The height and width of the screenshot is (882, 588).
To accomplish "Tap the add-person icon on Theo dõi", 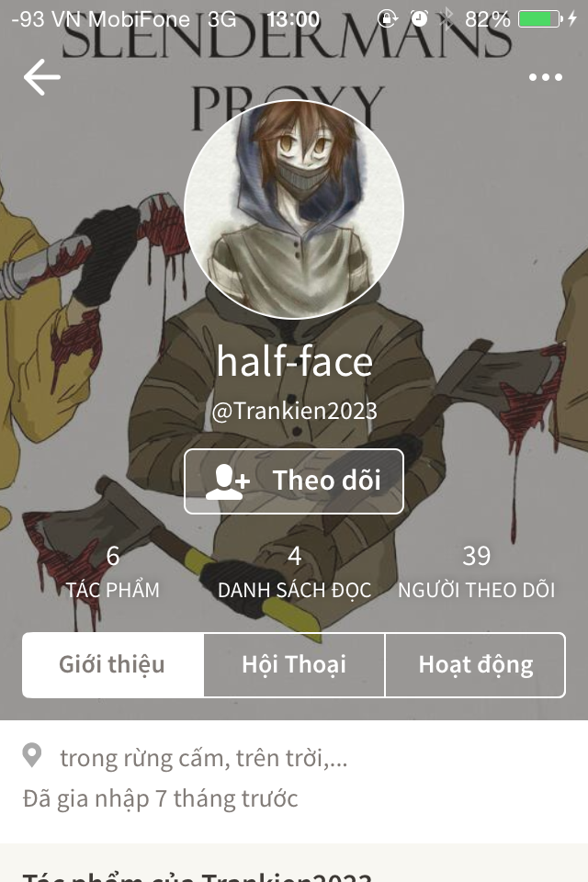I will (227, 481).
